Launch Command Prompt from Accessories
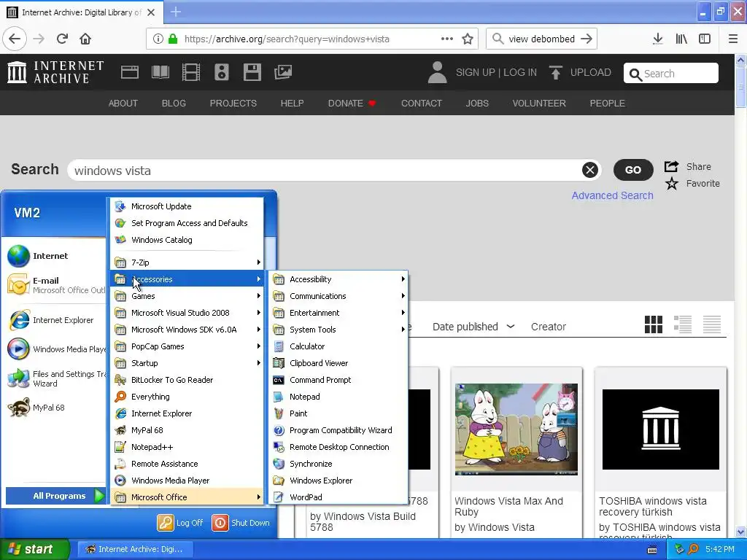 [x=338, y=380]
